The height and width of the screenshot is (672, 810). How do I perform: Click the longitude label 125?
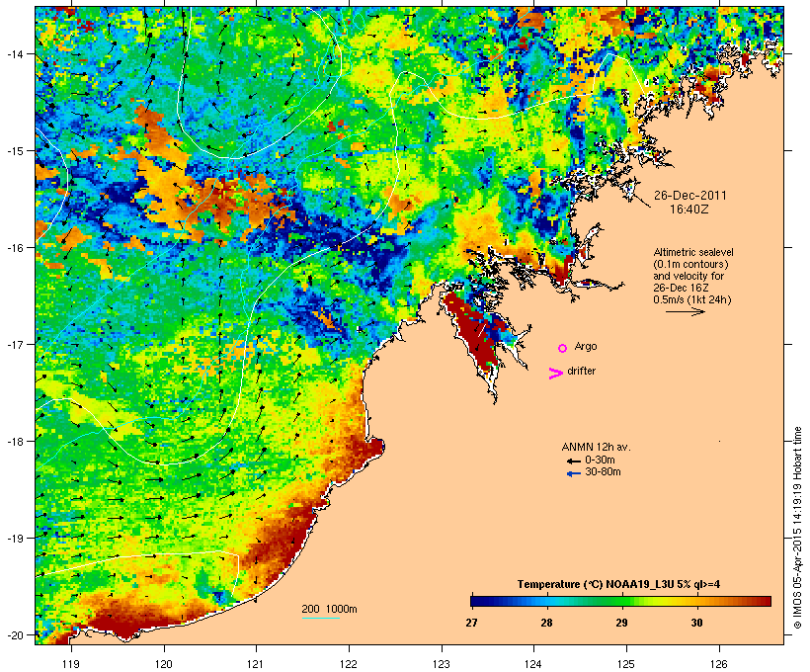coord(626,664)
